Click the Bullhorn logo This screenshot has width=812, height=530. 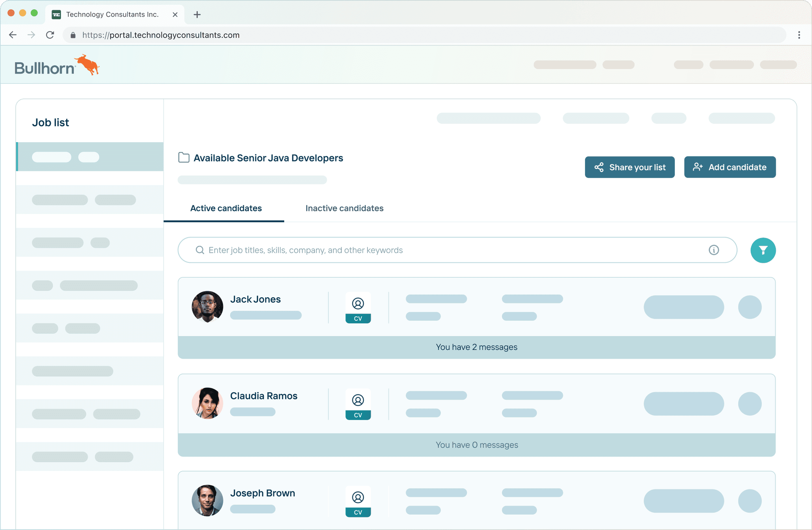click(56, 65)
